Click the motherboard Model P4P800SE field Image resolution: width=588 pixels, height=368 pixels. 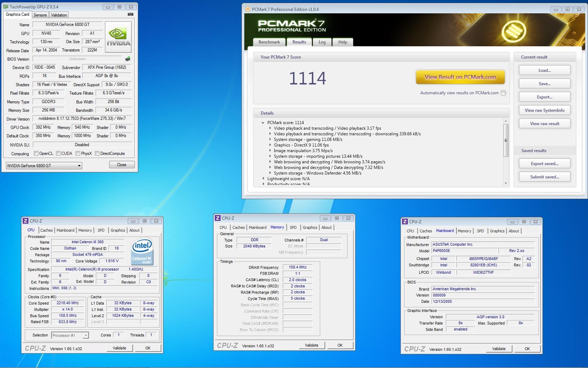464,251
